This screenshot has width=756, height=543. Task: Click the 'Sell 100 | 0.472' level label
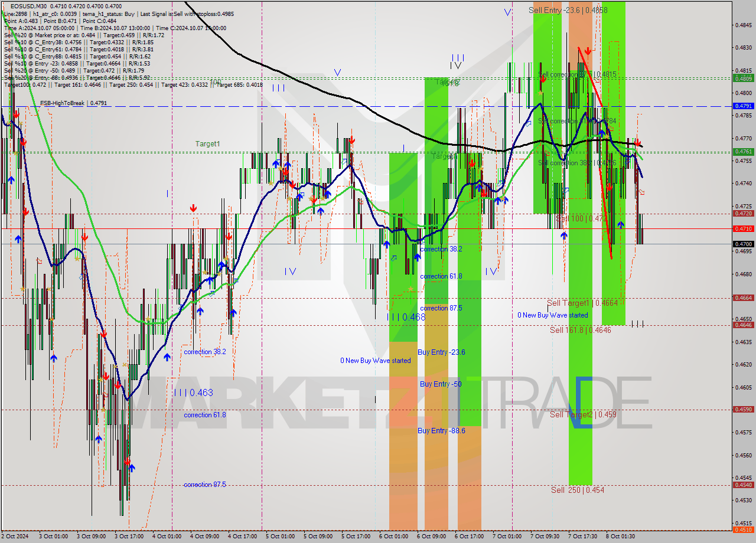tap(581, 218)
